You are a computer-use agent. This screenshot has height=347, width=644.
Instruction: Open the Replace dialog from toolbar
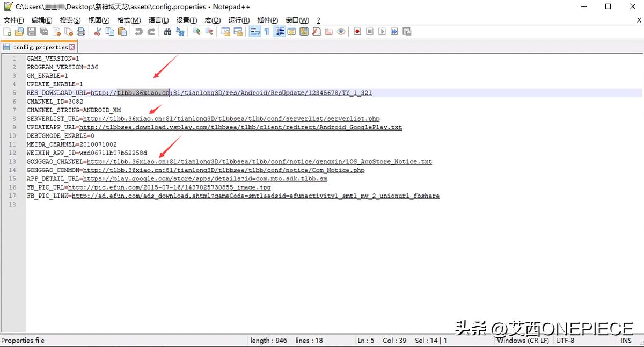pyautogui.click(x=180, y=32)
